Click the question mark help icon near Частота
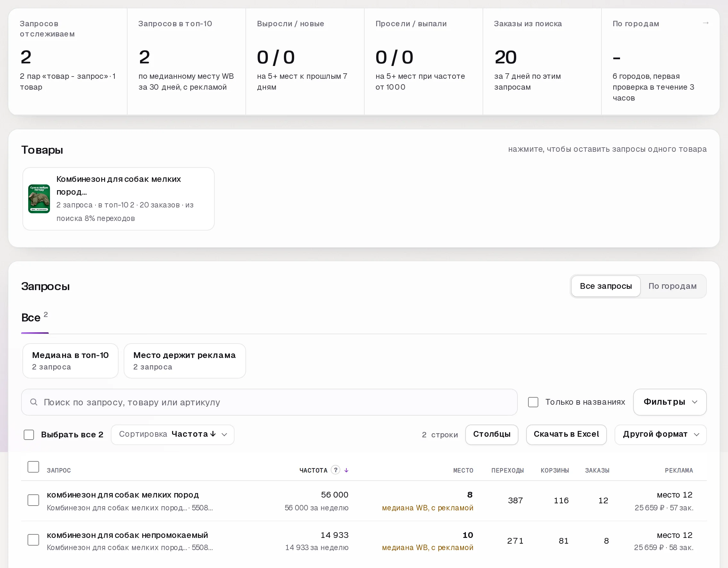Viewport: 728px width, 568px height. (x=335, y=470)
